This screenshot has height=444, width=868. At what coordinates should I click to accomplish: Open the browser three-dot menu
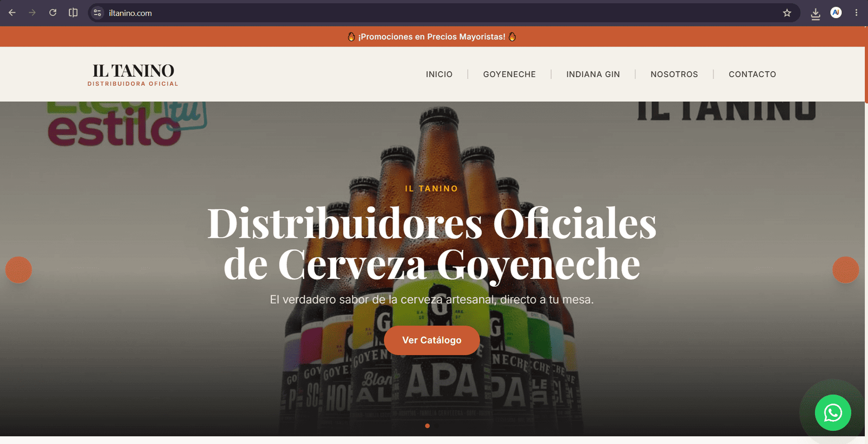coord(857,12)
